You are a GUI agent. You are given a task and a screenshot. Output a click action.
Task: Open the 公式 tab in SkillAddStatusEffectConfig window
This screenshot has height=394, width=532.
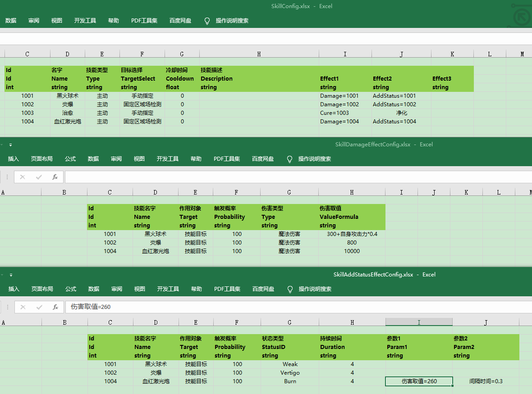(x=71, y=289)
